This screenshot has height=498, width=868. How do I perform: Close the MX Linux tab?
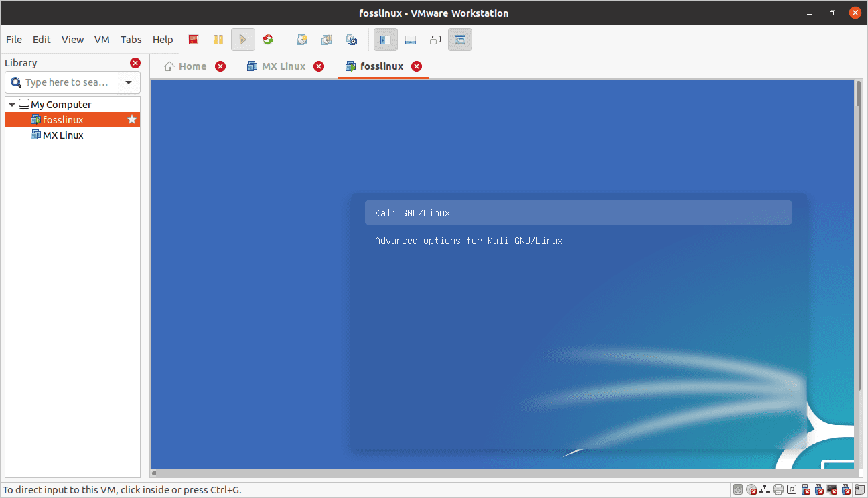coord(319,66)
